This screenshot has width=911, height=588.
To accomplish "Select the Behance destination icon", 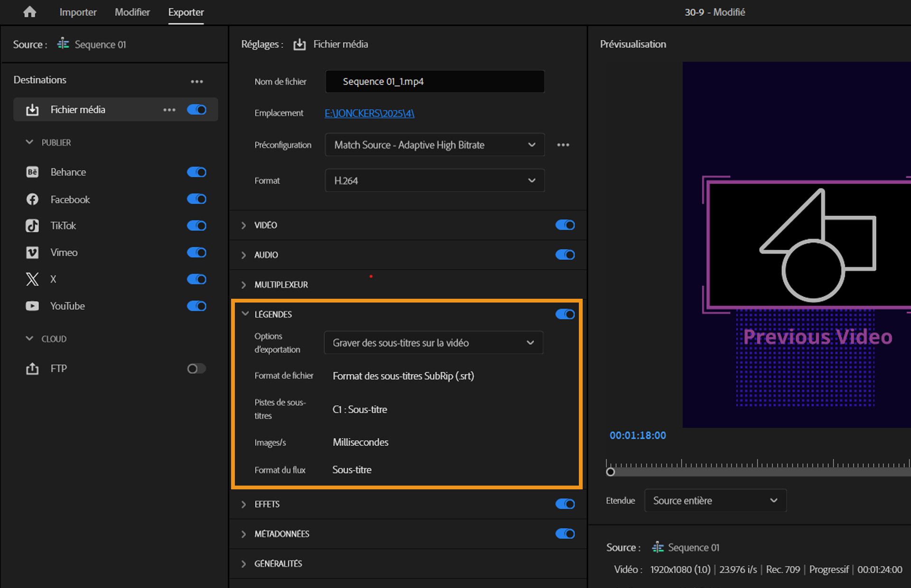I will (x=32, y=172).
